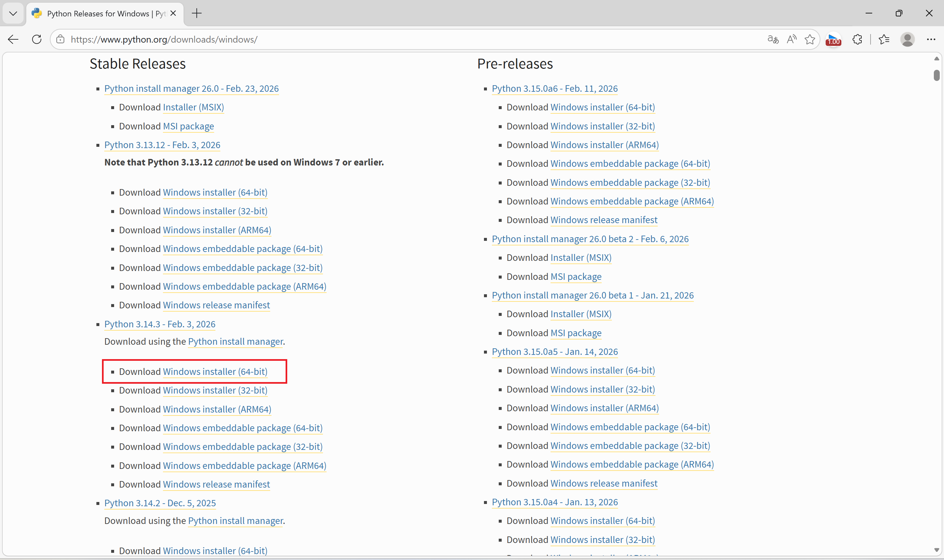Click the vertical scrollbar thumb
The width and height of the screenshot is (944, 560).
[x=936, y=75]
